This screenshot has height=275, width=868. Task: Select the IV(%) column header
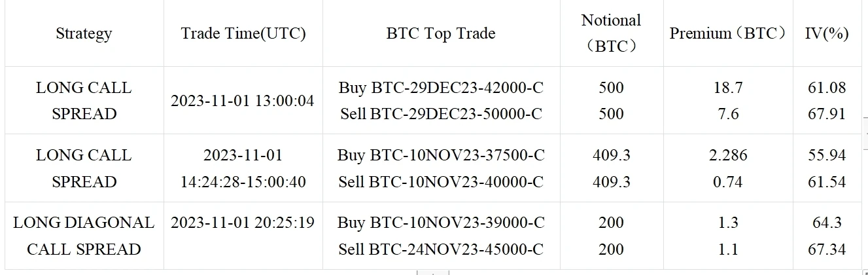coord(827,33)
